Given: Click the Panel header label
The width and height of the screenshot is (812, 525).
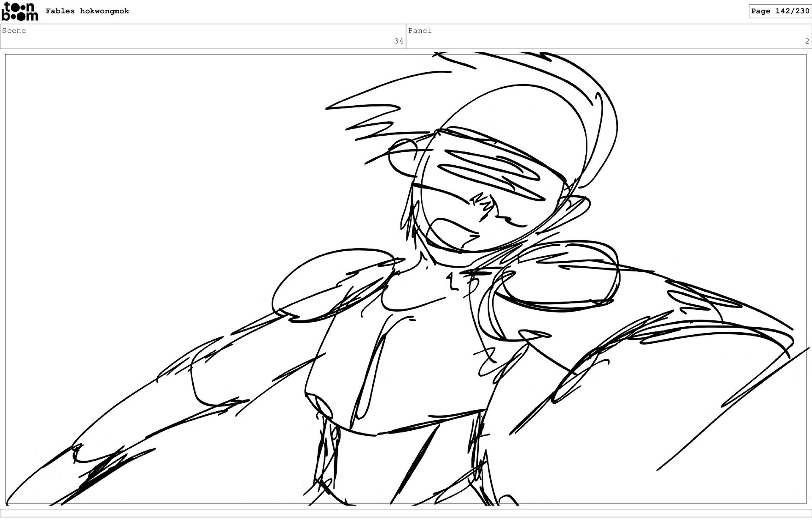Looking at the screenshot, I should pos(420,30).
